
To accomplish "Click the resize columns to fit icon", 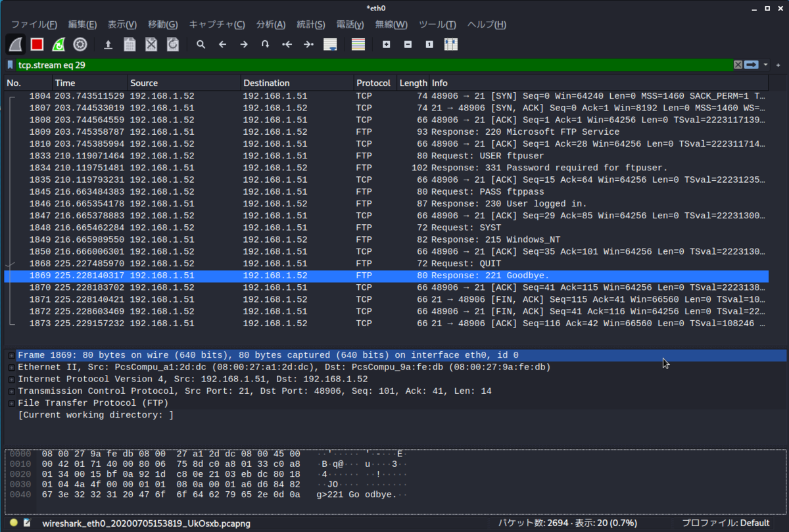I will point(451,45).
